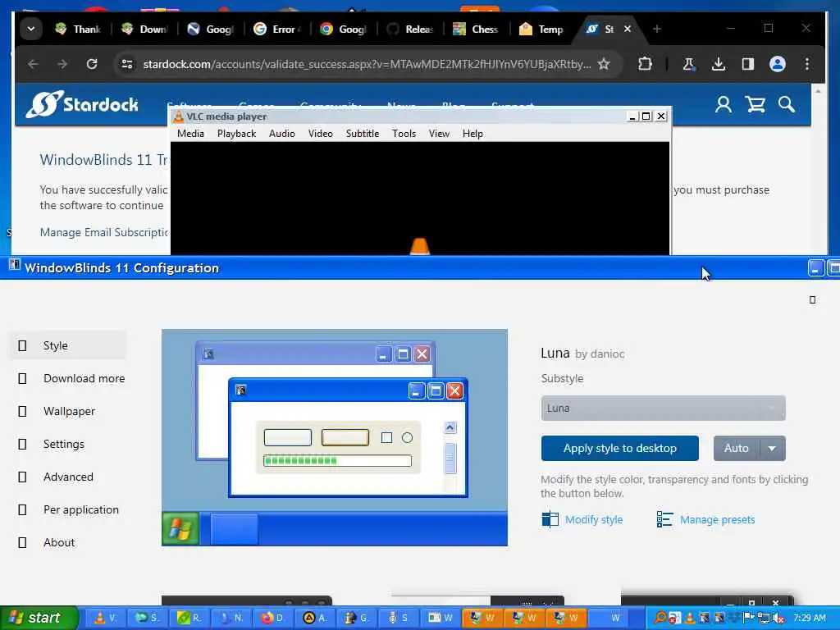This screenshot has width=840, height=630.
Task: Click the muted volume tray icon
Action: [x=778, y=618]
